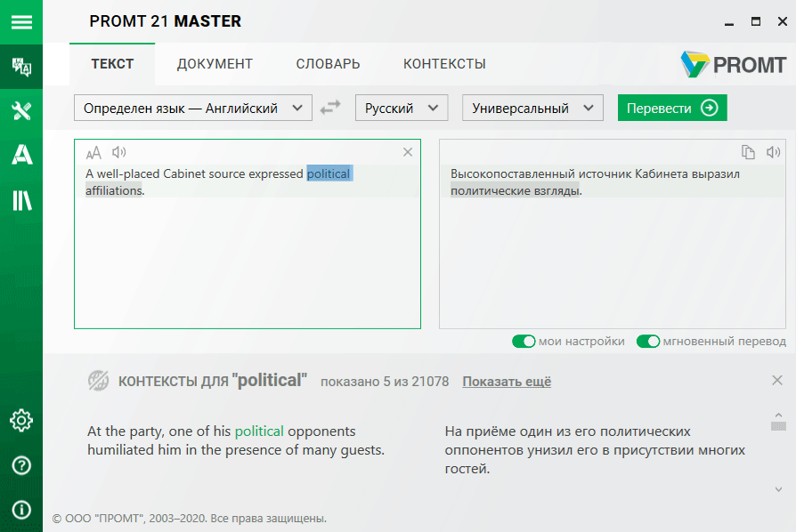
Task: Clear the source text with the X
Action: (408, 152)
